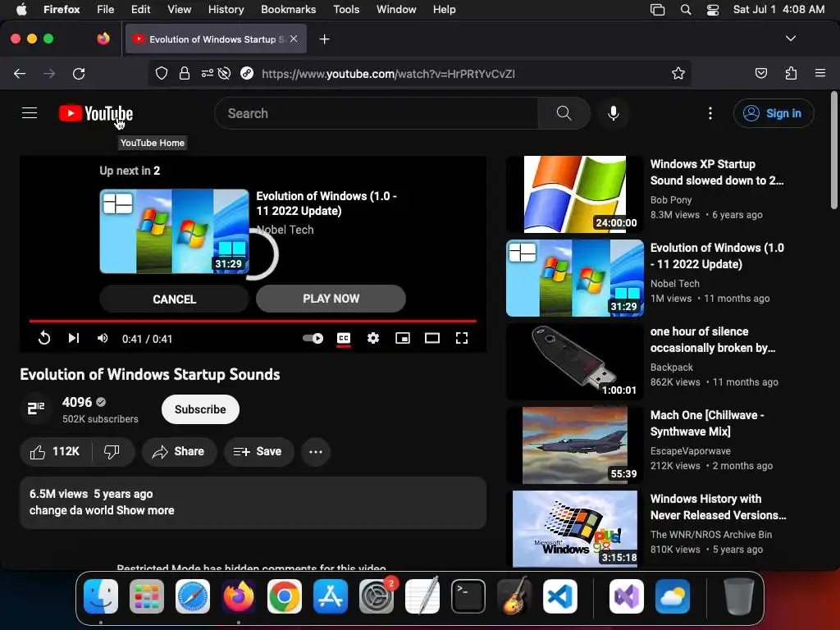List all tabs dropdown arrow
The image size is (840, 630).
pyautogui.click(x=790, y=39)
